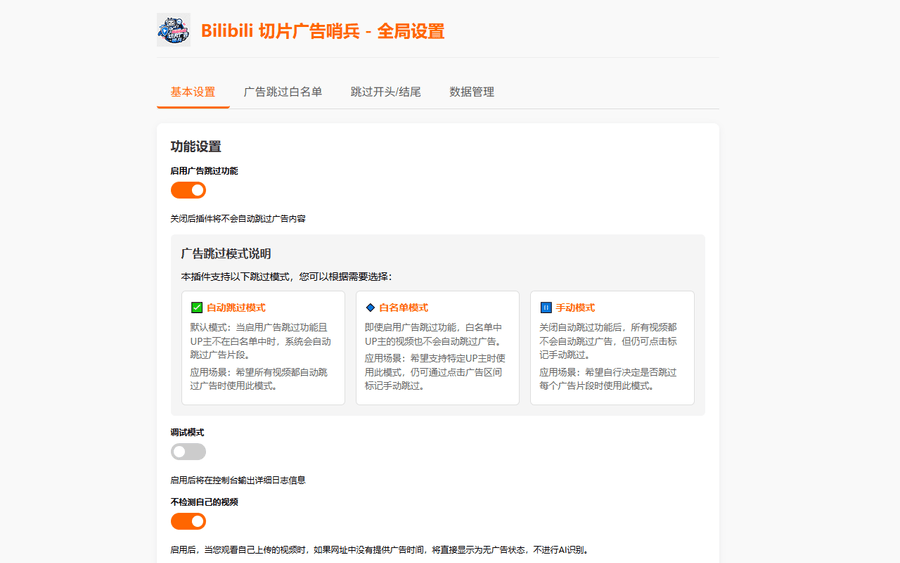Click the blue pause icon of 手动模式
The width and height of the screenshot is (900, 563).
(x=546, y=308)
